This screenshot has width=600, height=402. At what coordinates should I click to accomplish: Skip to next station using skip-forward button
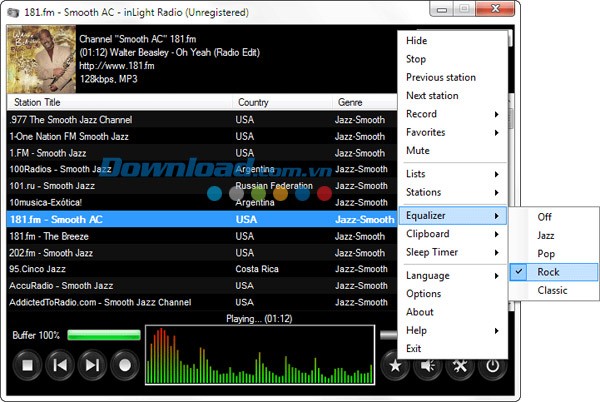pos(92,365)
